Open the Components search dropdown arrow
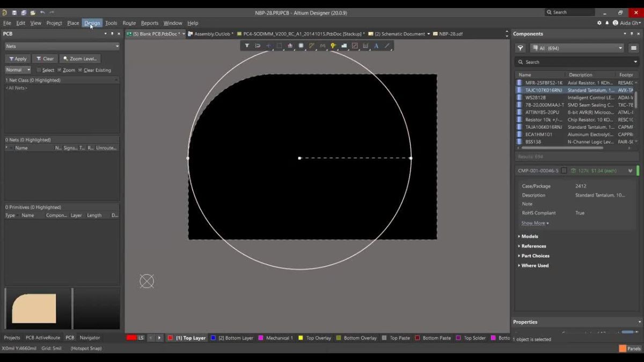 point(635,62)
